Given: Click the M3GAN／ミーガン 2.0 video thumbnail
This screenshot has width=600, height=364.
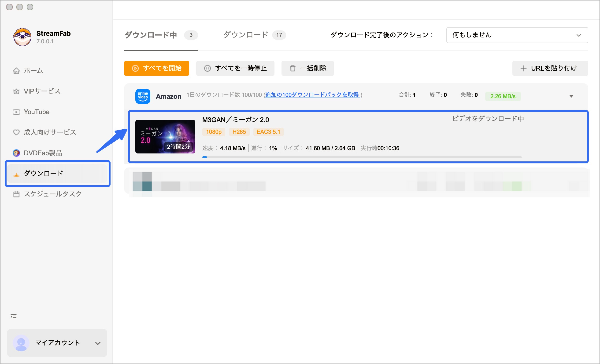Looking at the screenshot, I should [165, 137].
